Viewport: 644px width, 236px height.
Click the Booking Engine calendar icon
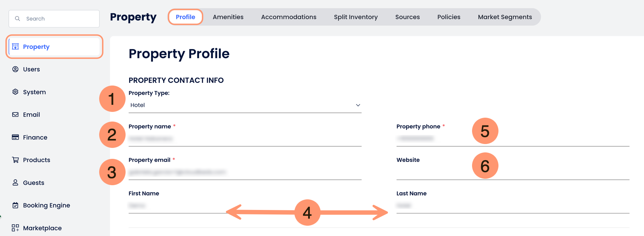coord(15,205)
